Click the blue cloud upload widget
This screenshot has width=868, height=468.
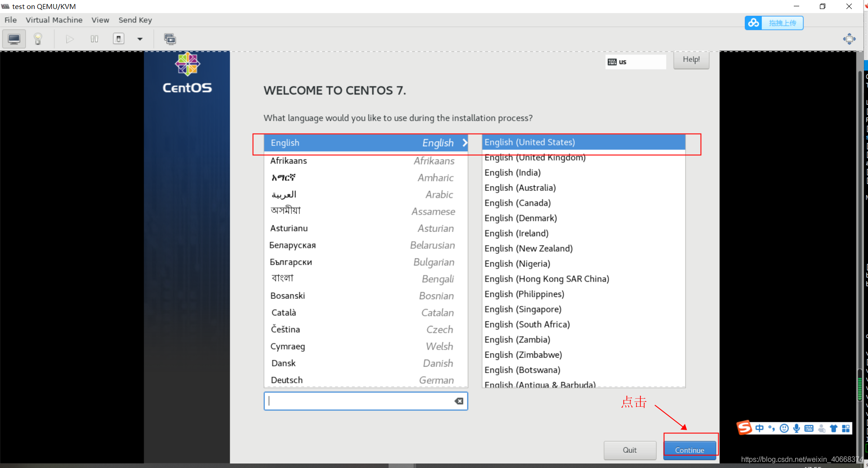click(x=774, y=23)
